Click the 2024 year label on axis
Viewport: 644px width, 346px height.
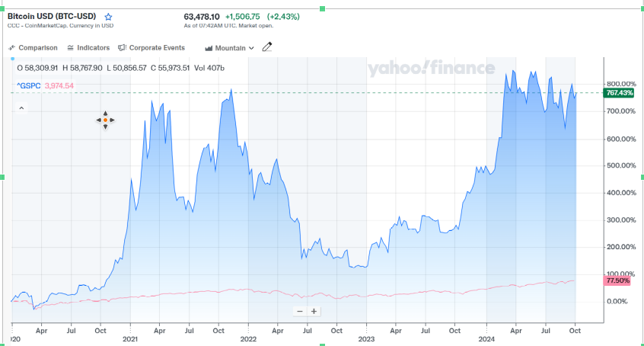(486, 339)
